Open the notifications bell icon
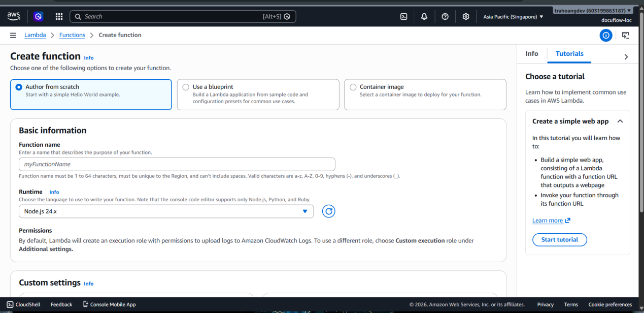 coord(424,16)
